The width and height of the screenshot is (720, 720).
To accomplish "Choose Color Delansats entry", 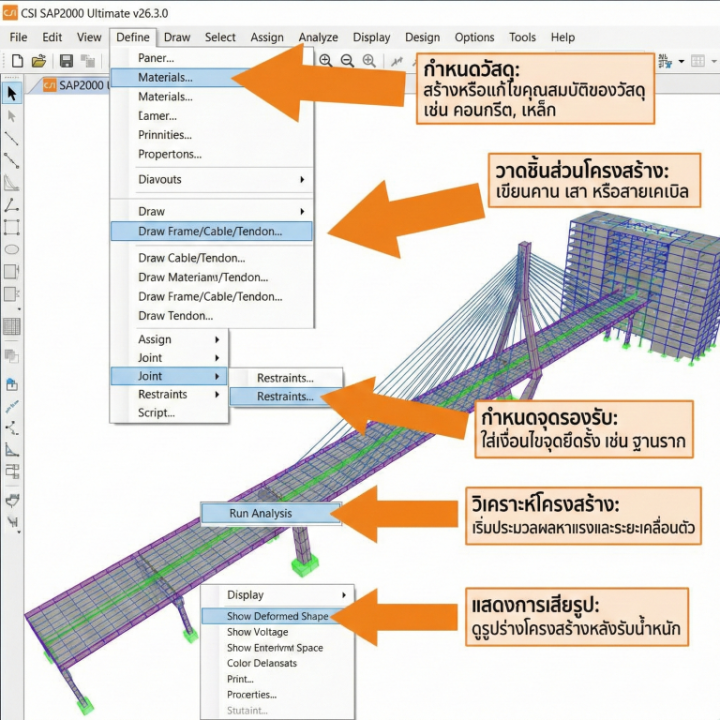I will click(x=262, y=664).
